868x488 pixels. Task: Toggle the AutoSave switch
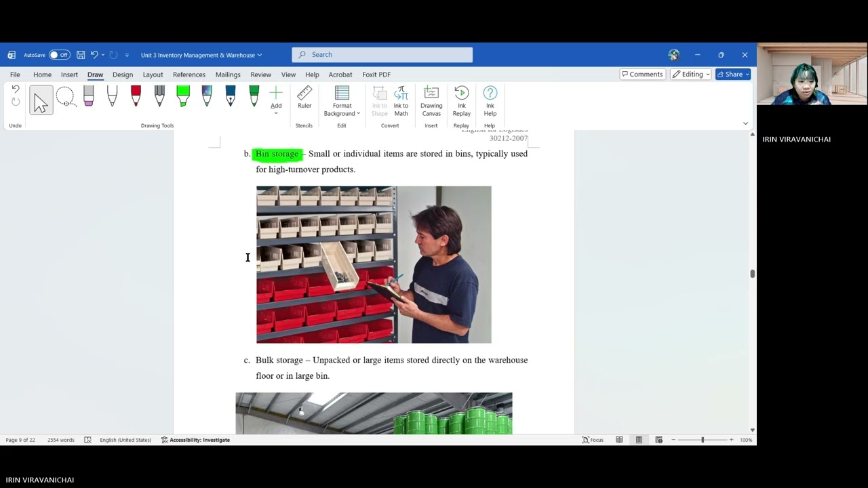(60, 55)
